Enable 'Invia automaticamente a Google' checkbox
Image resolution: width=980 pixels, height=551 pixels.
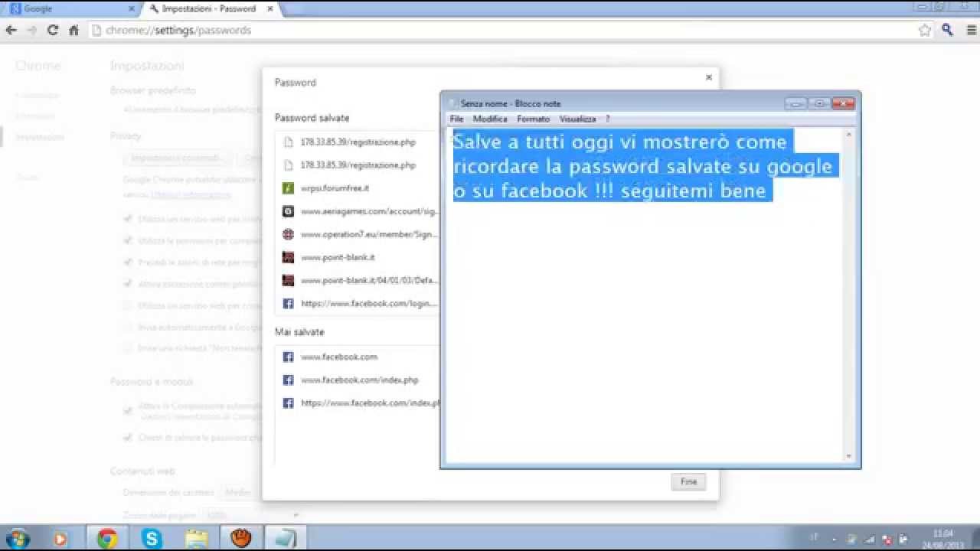(x=128, y=327)
